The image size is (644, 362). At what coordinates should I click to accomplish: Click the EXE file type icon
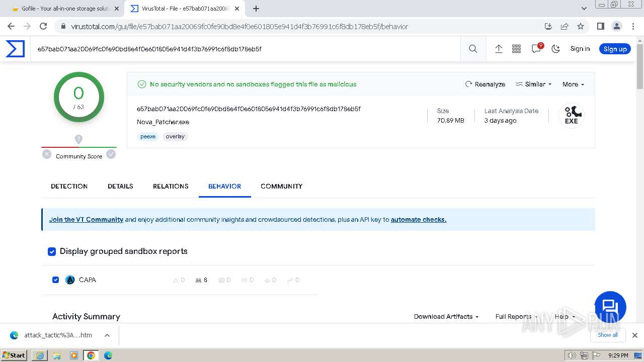coord(571,116)
